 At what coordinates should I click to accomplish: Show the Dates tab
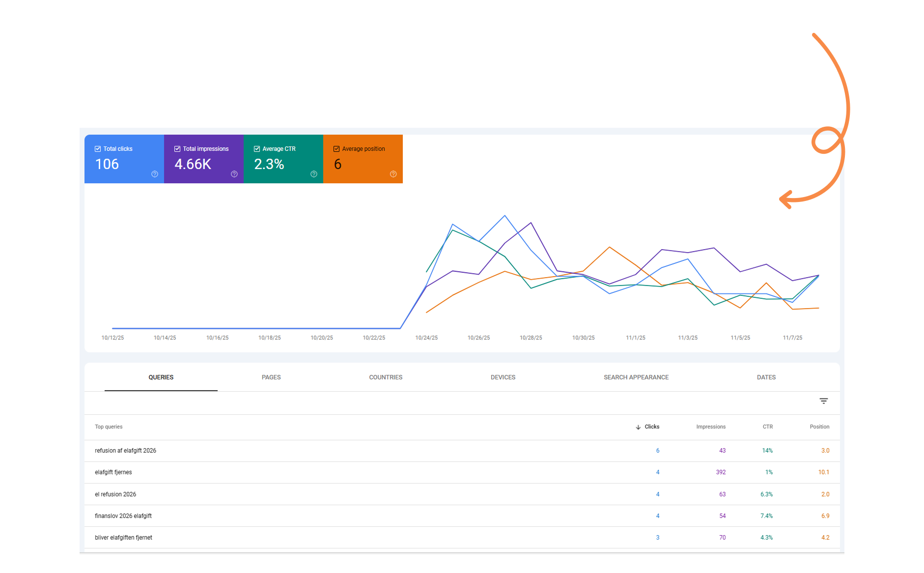click(x=766, y=377)
